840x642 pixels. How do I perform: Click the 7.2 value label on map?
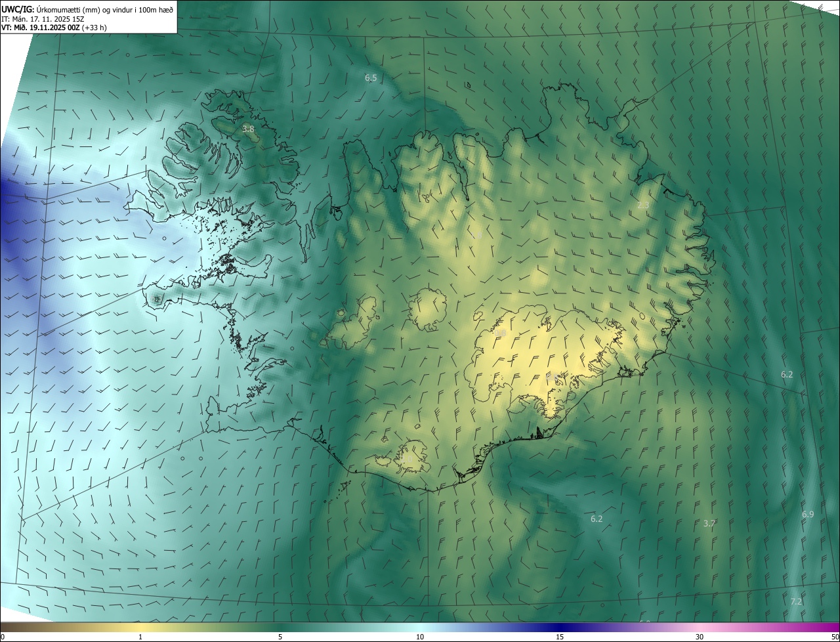tap(796, 601)
